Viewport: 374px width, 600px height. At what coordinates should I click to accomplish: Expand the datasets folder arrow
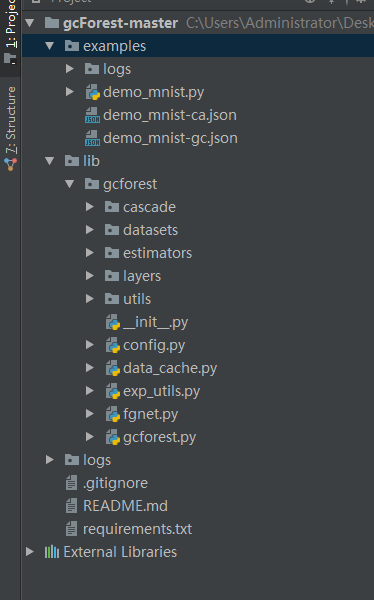pos(90,230)
